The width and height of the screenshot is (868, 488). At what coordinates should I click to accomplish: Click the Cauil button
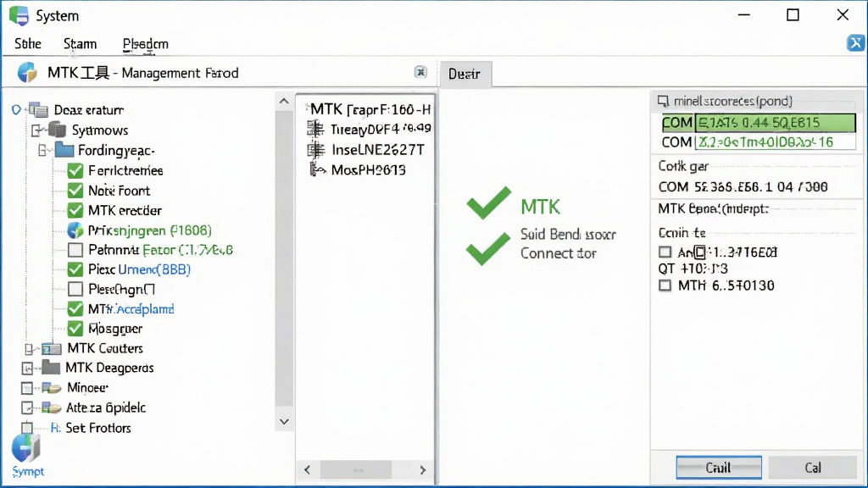719,468
